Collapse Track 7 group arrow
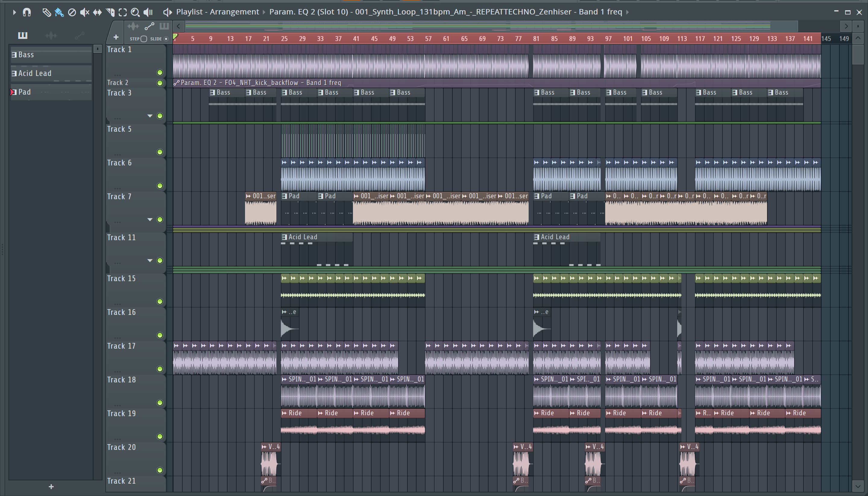 (x=150, y=219)
